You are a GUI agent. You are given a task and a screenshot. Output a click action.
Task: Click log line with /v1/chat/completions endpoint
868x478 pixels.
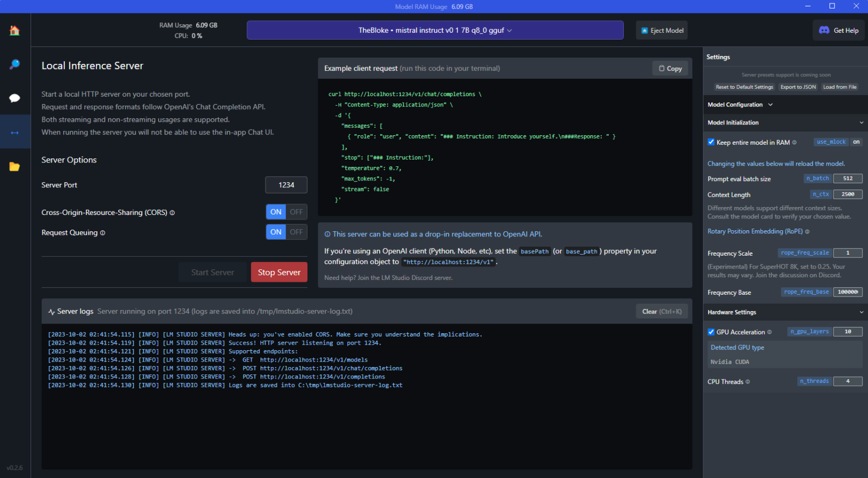coord(225,368)
